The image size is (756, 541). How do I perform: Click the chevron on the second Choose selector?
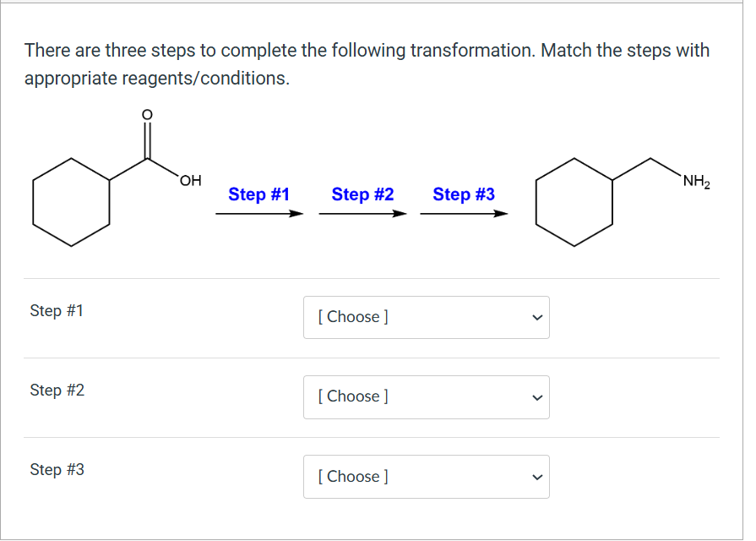pyautogui.click(x=537, y=396)
